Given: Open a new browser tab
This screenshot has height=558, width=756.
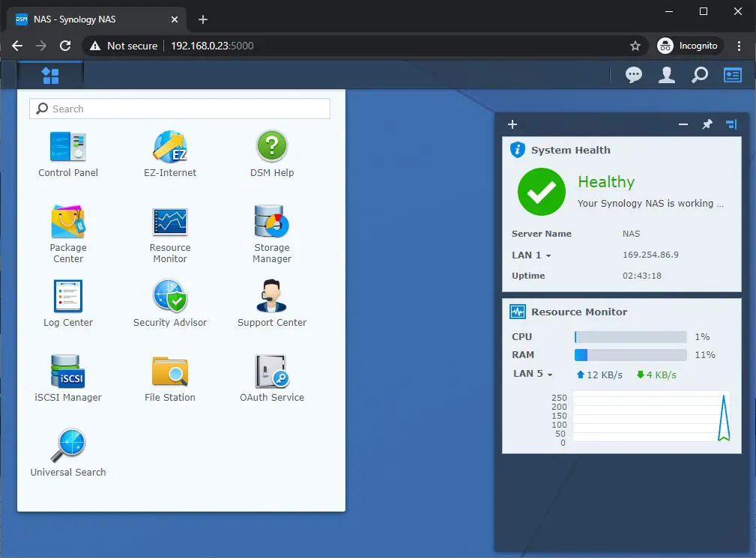Looking at the screenshot, I should tap(203, 19).
